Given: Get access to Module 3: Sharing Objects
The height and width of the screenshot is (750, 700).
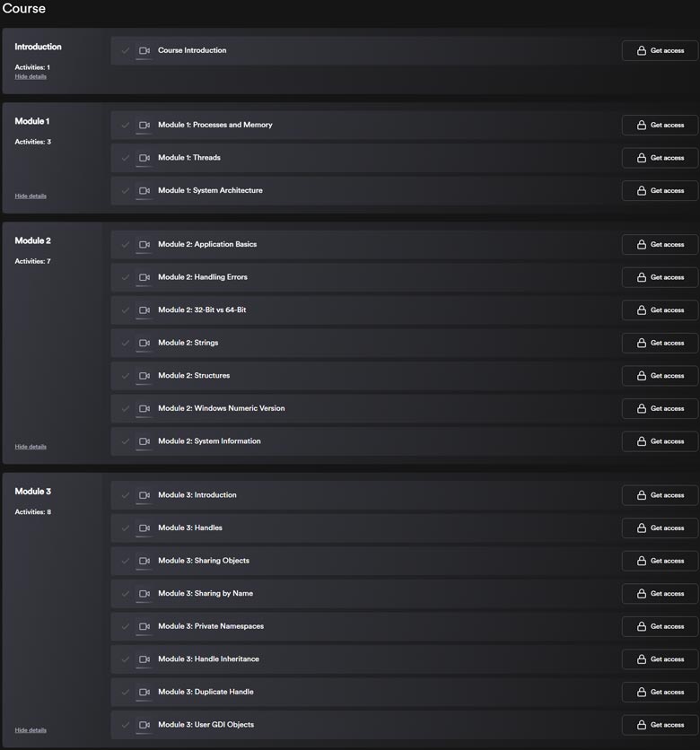Looking at the screenshot, I should [x=661, y=561].
